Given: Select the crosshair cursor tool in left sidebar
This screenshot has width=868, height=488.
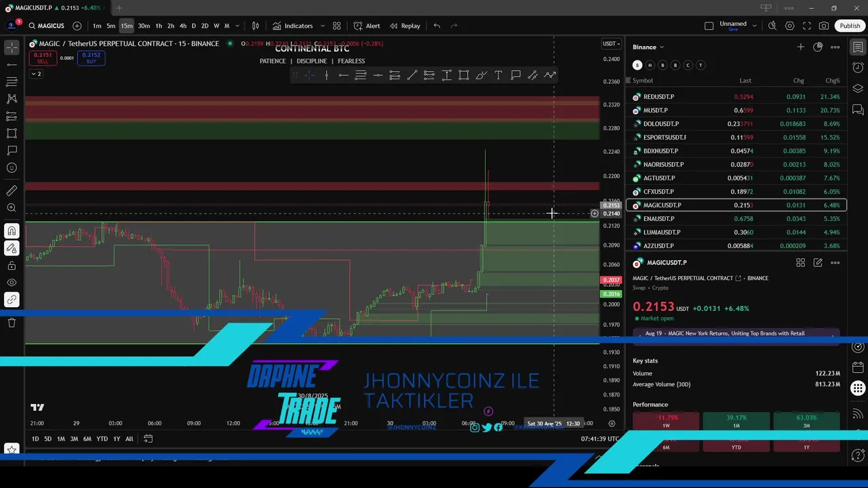Looking at the screenshot, I should (x=12, y=47).
